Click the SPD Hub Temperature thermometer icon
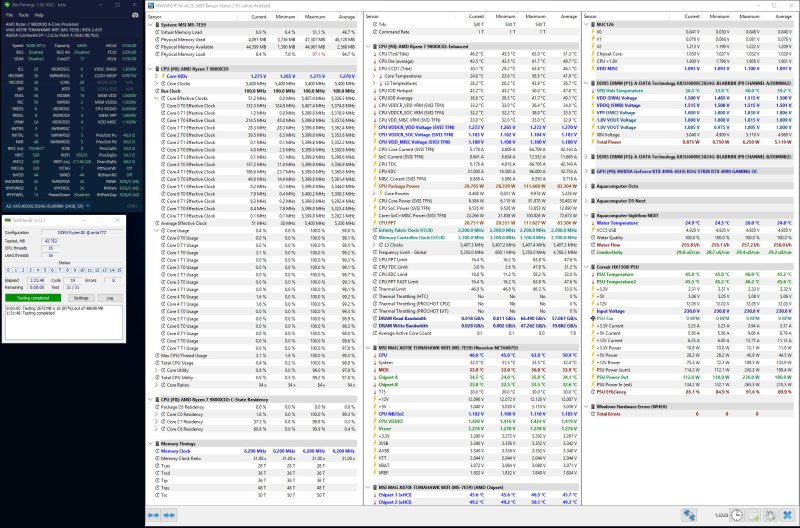The width and height of the screenshot is (800, 528). (x=593, y=91)
